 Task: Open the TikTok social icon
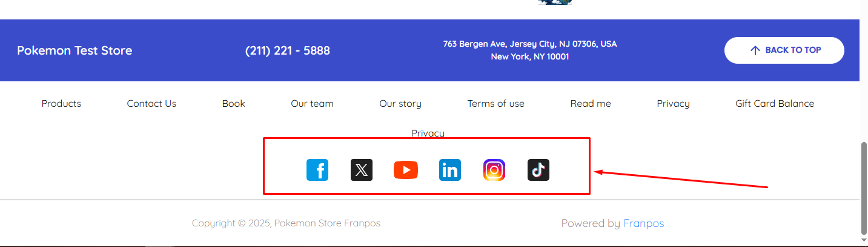(x=538, y=170)
